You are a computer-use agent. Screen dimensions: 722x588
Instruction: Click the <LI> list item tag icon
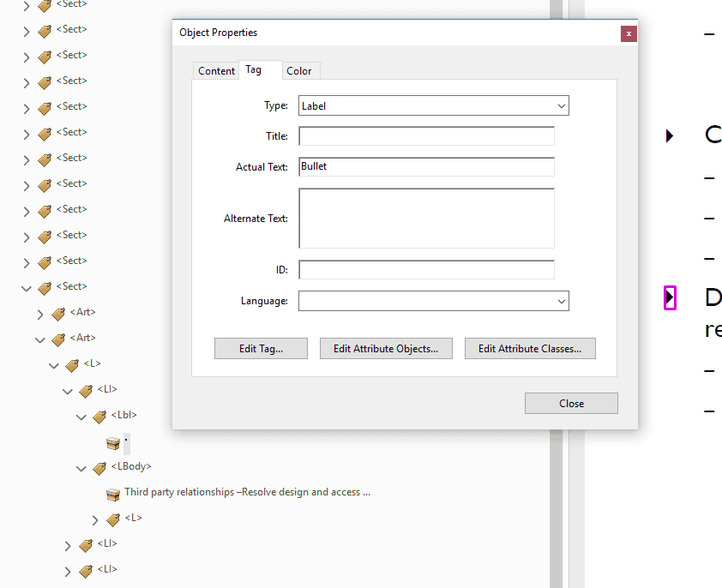pyautogui.click(x=86, y=390)
